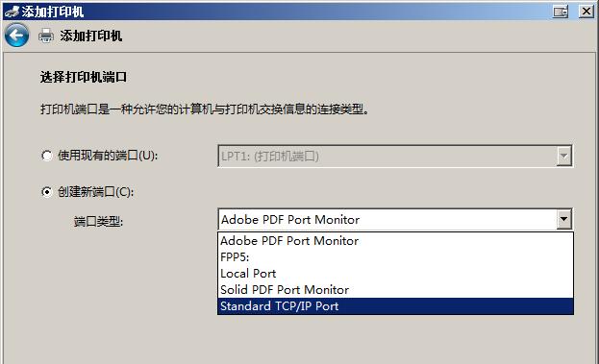Click the 打印机端口是一种允许… description sentence
599x364 pixels.
pos(205,109)
